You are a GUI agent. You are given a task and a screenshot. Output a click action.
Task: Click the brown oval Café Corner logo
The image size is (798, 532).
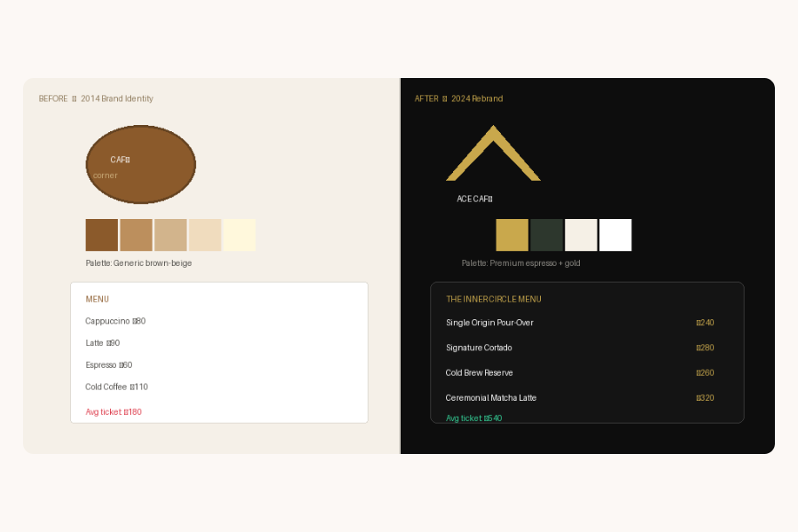pyautogui.click(x=140, y=164)
